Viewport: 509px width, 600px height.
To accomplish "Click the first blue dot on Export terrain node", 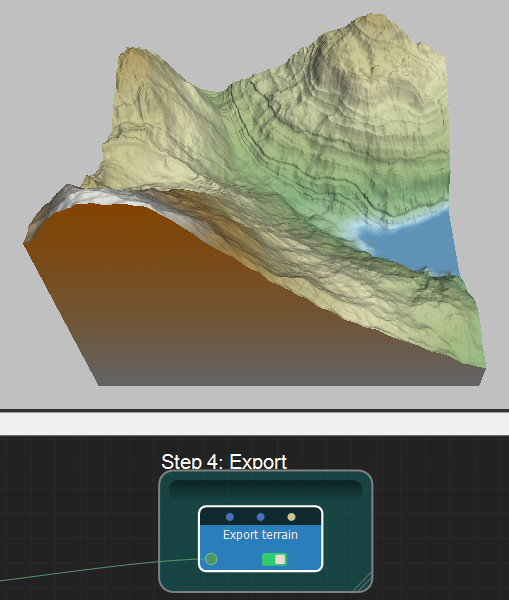I will point(230,517).
